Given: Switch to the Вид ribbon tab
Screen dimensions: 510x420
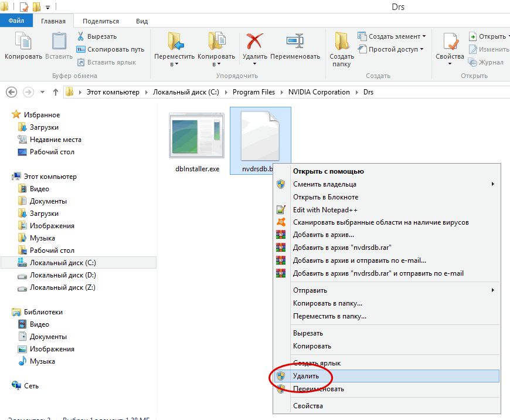Looking at the screenshot, I should point(141,21).
